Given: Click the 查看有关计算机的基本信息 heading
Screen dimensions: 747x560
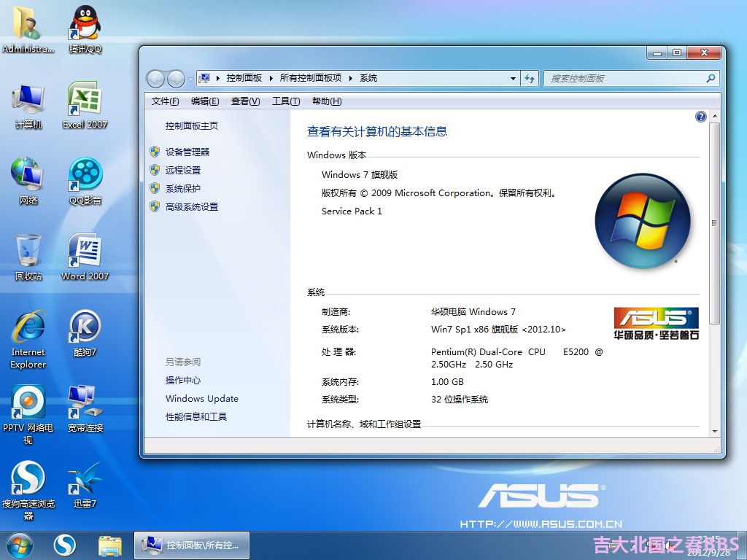Looking at the screenshot, I should 377,132.
